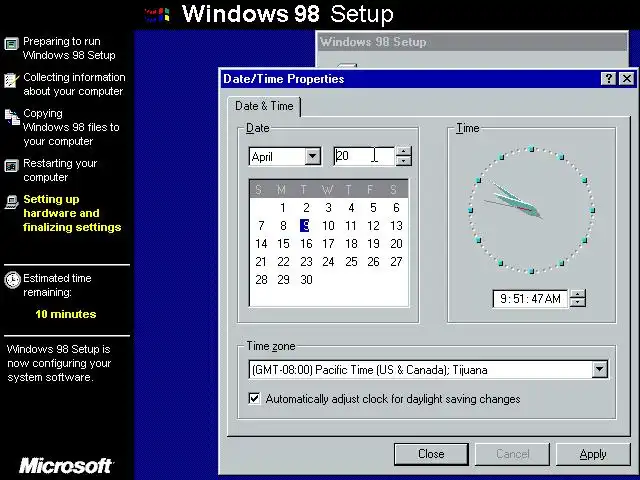The height and width of the screenshot is (480, 640).
Task: Select day 12 in the calendar
Action: click(373, 226)
